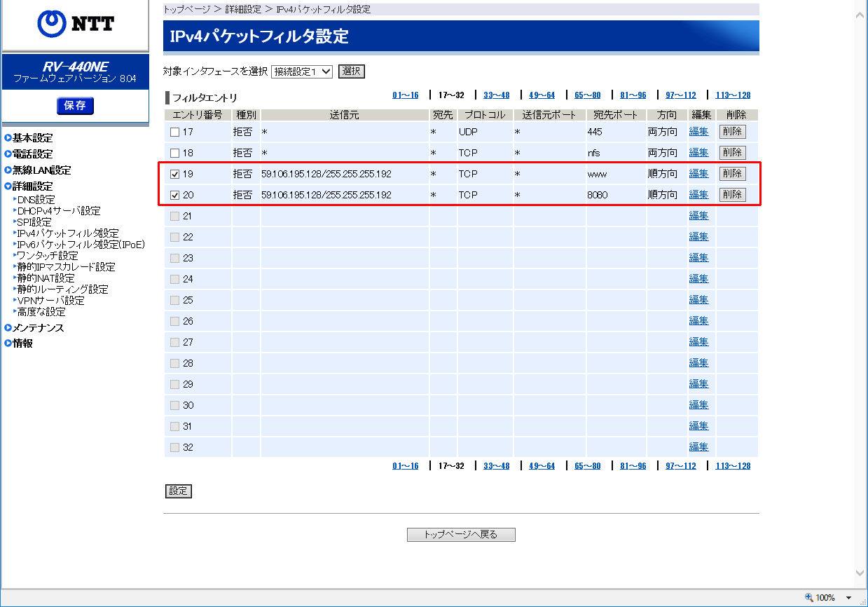Delete entry 19 with the 削除 button
The height and width of the screenshot is (607, 868).
point(733,174)
